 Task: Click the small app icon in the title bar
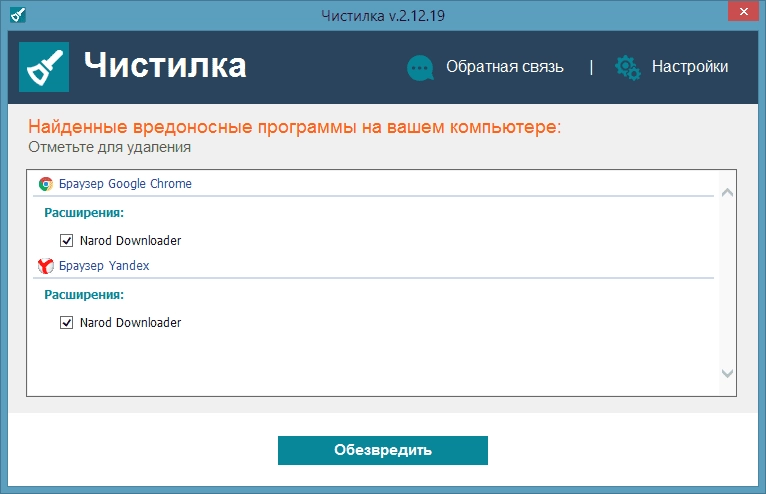click(18, 15)
